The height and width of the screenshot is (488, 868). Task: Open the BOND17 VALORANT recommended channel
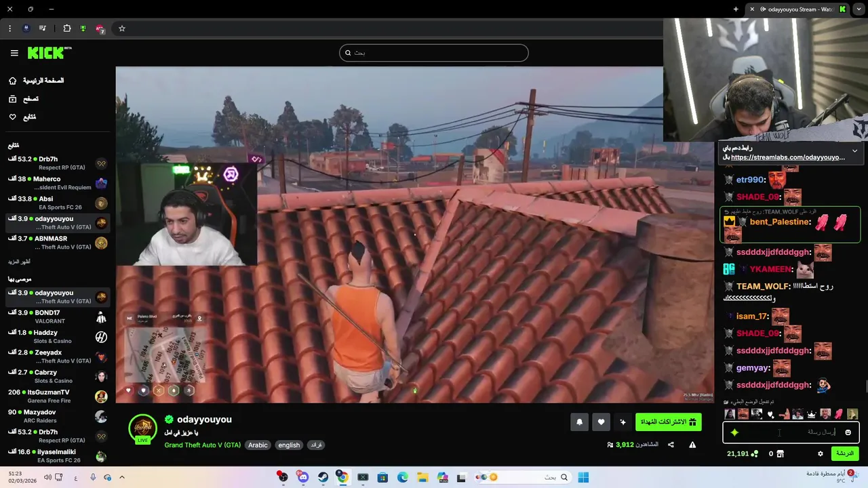[57, 317]
